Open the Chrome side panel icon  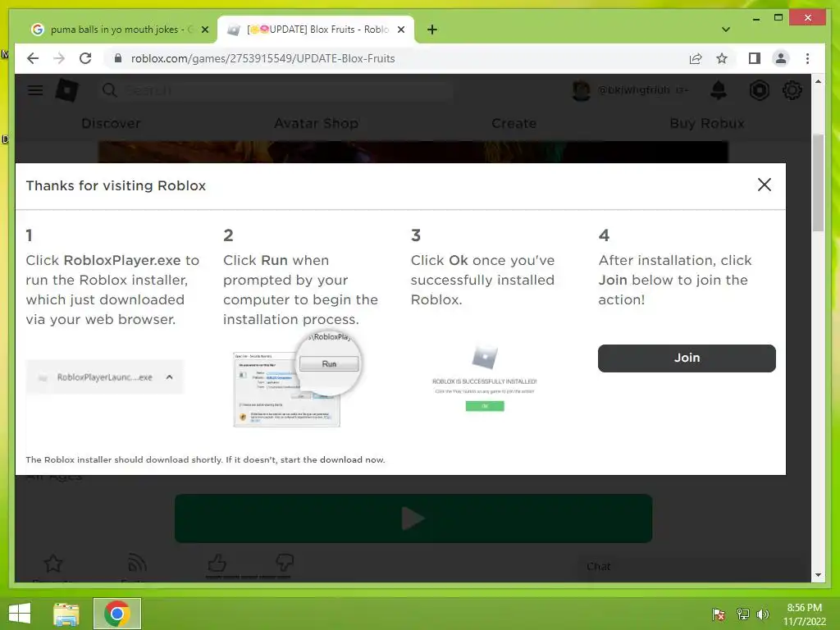pos(755,58)
